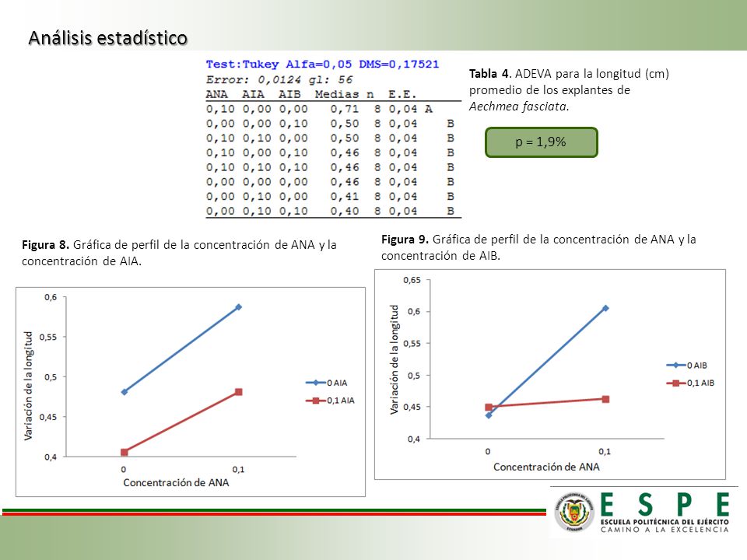Click the letter 'A' group label
The height and width of the screenshot is (560, 747).
click(428, 109)
